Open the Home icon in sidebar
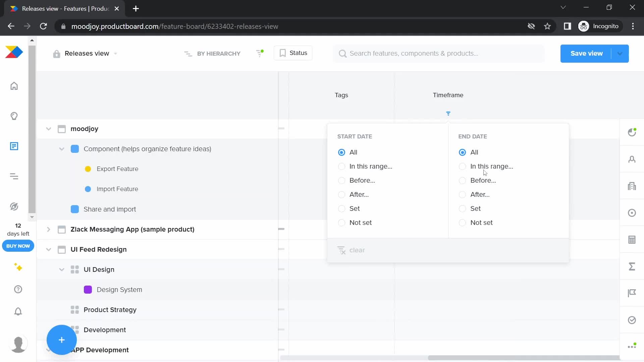Image resolution: width=644 pixels, height=362 pixels. pos(14,86)
